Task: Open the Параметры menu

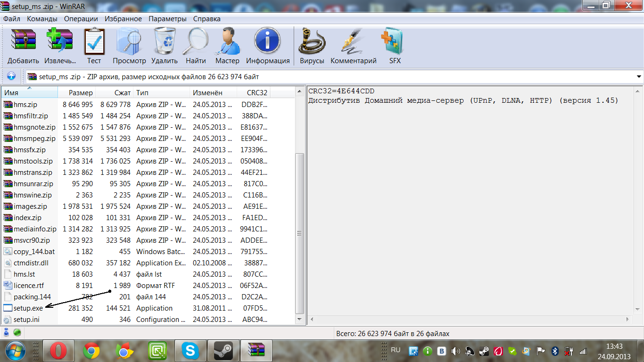Action: pos(167,19)
